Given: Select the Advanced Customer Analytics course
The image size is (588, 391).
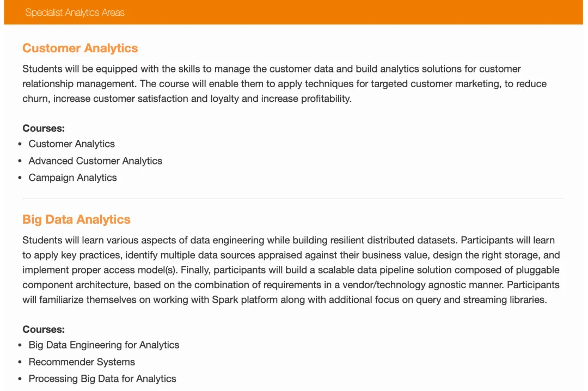Looking at the screenshot, I should coord(95,161).
